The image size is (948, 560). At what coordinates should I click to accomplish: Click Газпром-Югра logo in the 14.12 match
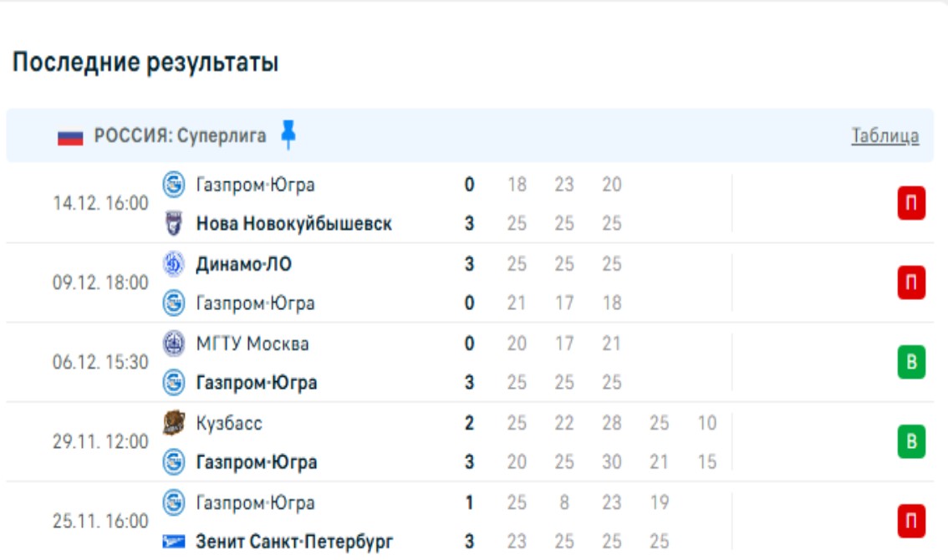click(173, 184)
